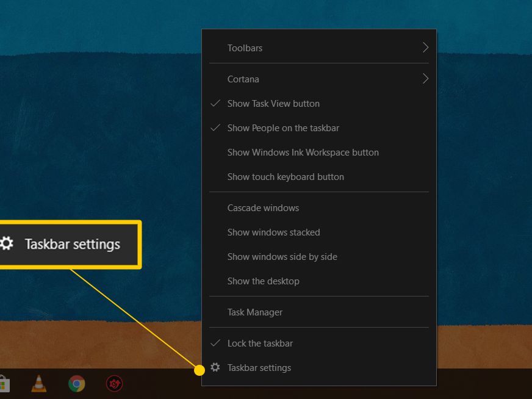Click the gear icon in the Taskbar settings callout
Screen dimensions: 532x399
[7, 243]
